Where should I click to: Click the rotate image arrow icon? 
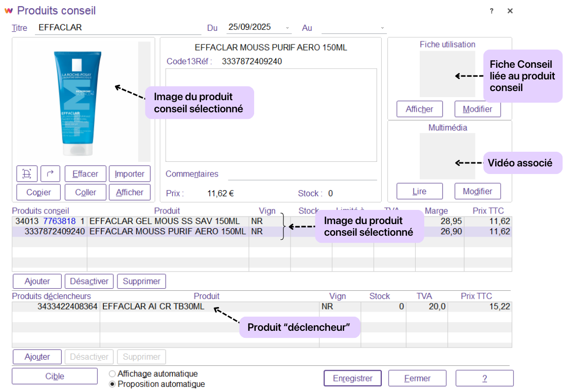pos(50,173)
